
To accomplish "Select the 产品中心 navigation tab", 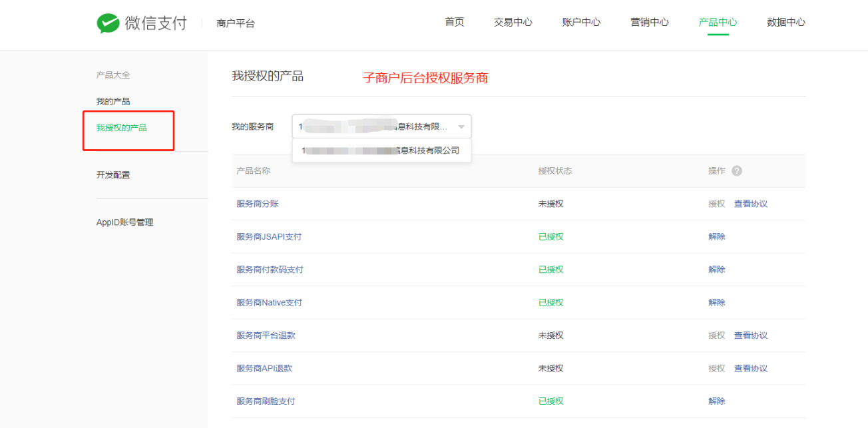I will [718, 22].
